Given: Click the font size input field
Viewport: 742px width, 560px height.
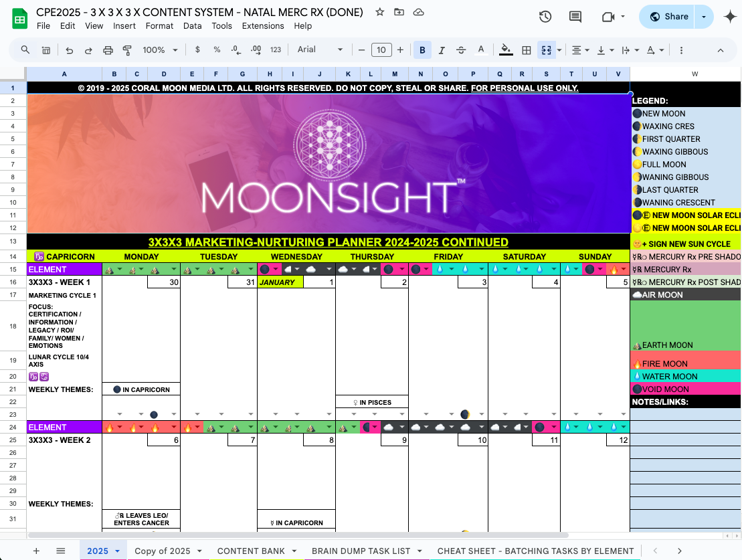Looking at the screenshot, I should 381,50.
